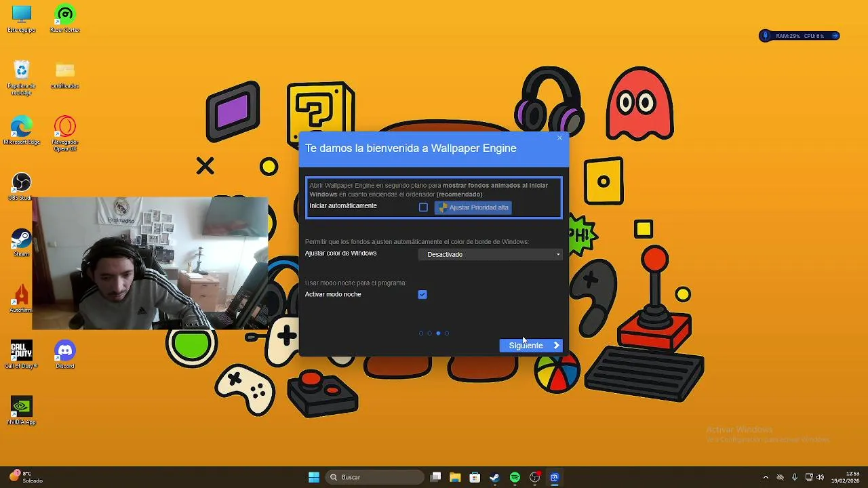Screen dimensions: 868x488
Task: Uncheck the Activar modo noche checkbox
Action: (422, 294)
